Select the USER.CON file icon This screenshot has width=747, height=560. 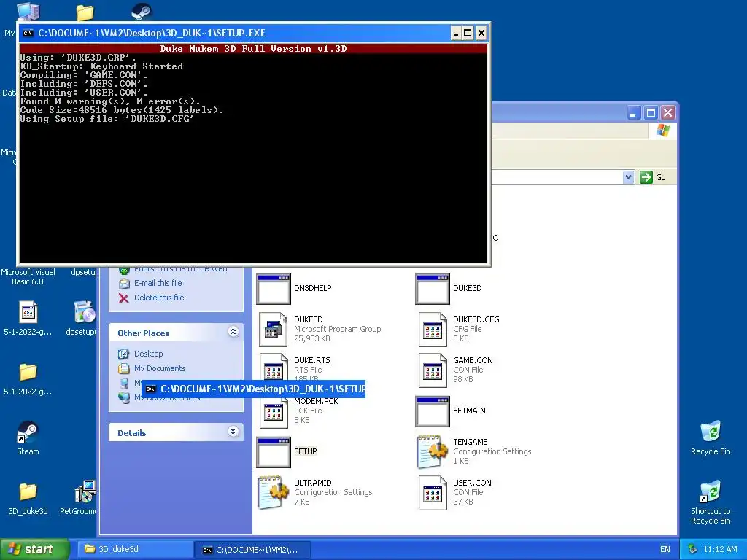433,492
